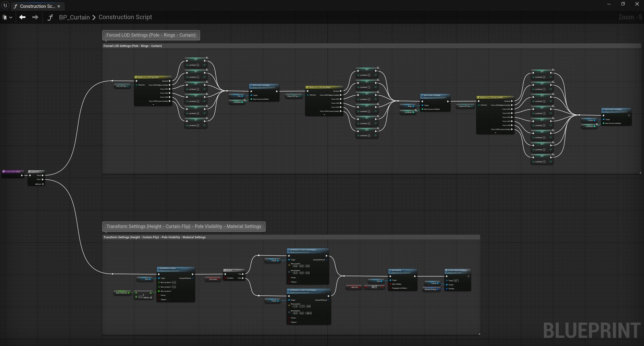Select the NOT boolean node
Image resolution: width=644 pixels, height=346 pixels.
pos(374,287)
